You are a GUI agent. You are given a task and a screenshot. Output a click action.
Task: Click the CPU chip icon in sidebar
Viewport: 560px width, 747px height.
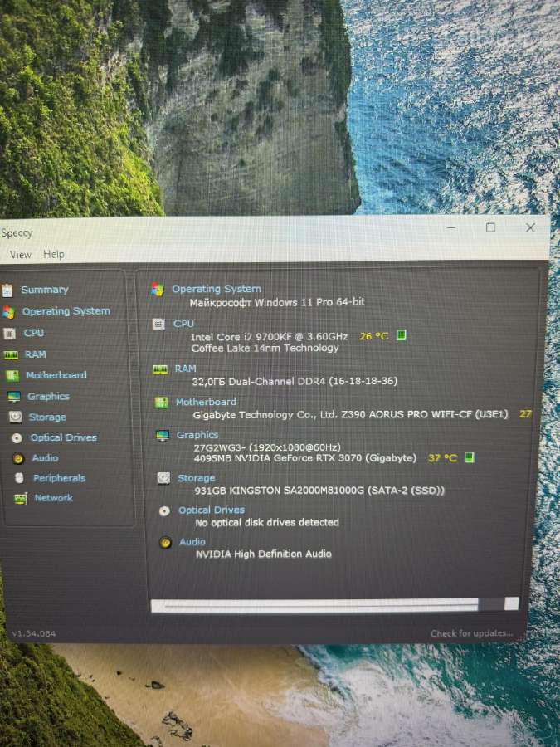pos(9,334)
